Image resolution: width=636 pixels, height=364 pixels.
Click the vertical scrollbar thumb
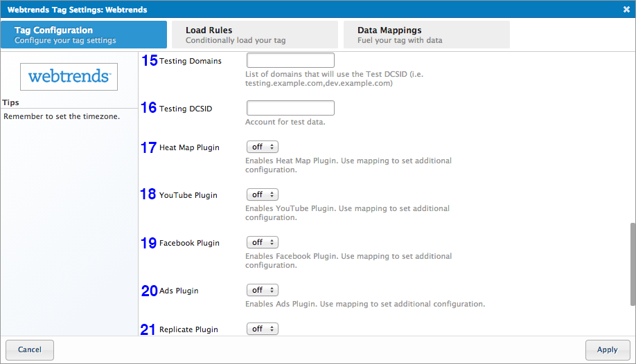(632, 263)
